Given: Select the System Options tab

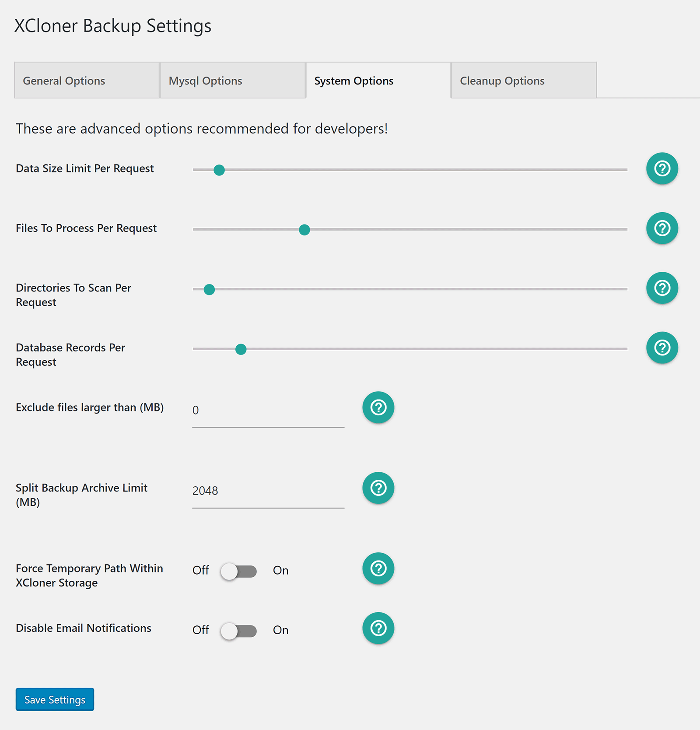Looking at the screenshot, I should click(x=378, y=81).
